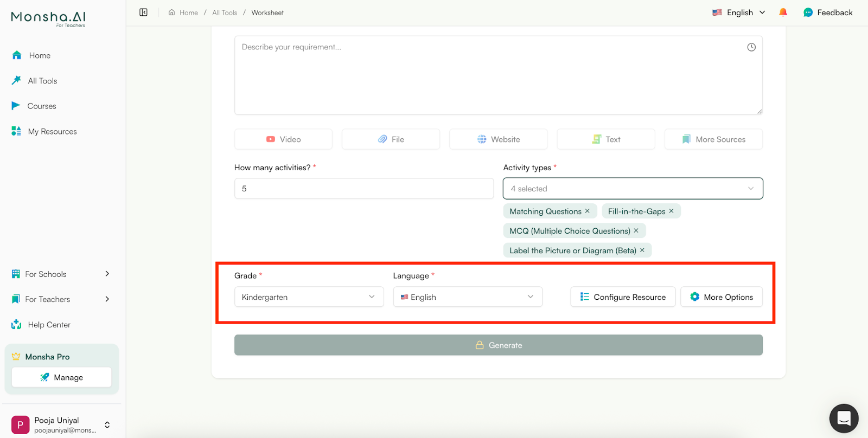Click the For Teachers bookmark icon
The height and width of the screenshot is (438, 868).
tap(16, 299)
